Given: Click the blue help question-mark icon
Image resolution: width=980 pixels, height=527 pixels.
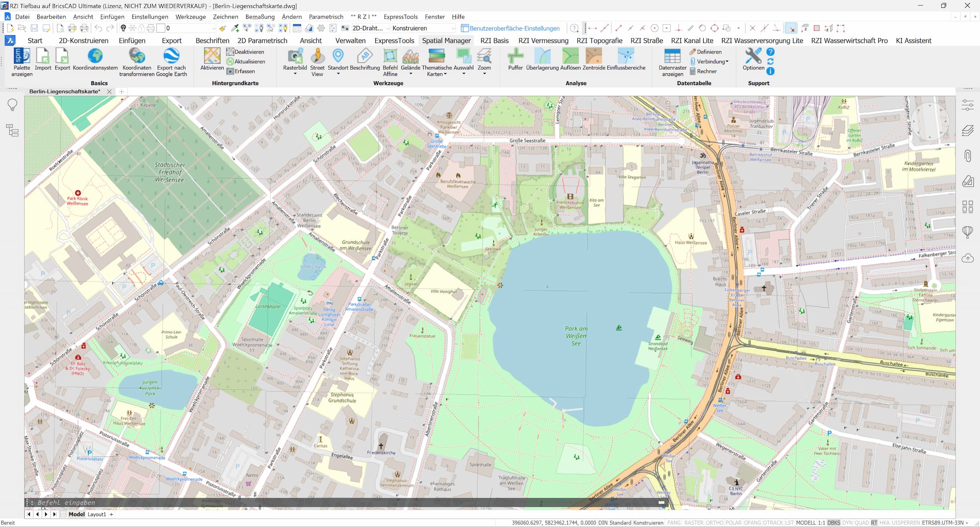Looking at the screenshot, I should tap(770, 51).
